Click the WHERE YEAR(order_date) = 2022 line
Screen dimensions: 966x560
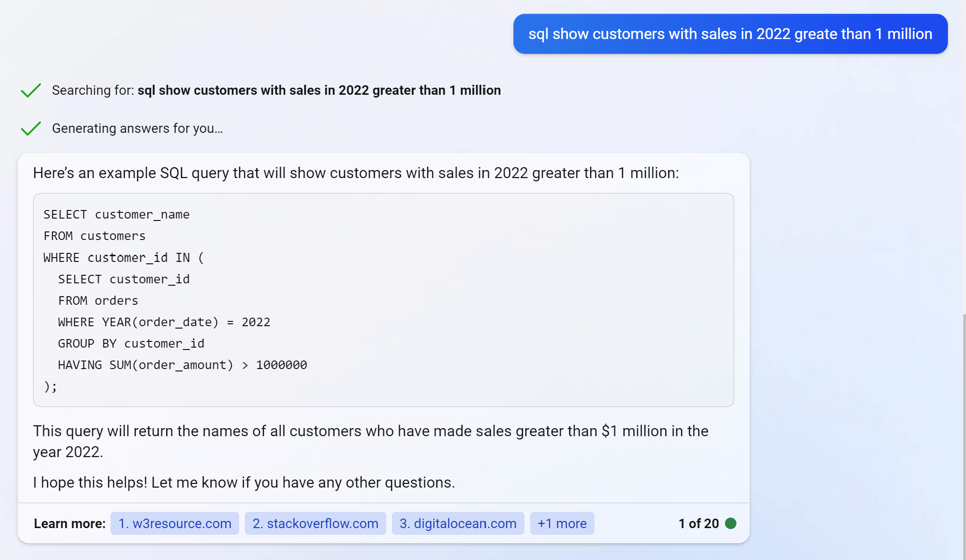164,322
